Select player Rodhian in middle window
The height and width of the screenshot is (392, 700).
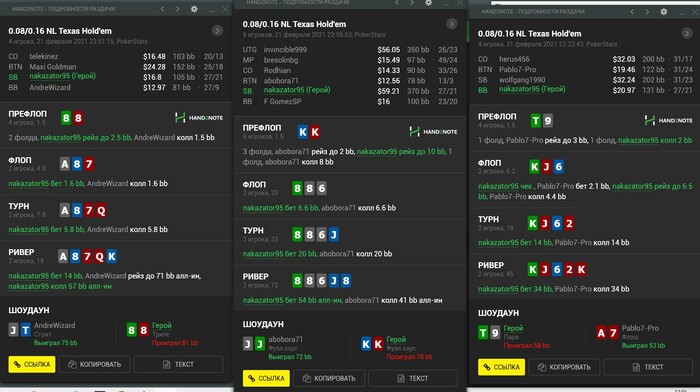coord(277,70)
